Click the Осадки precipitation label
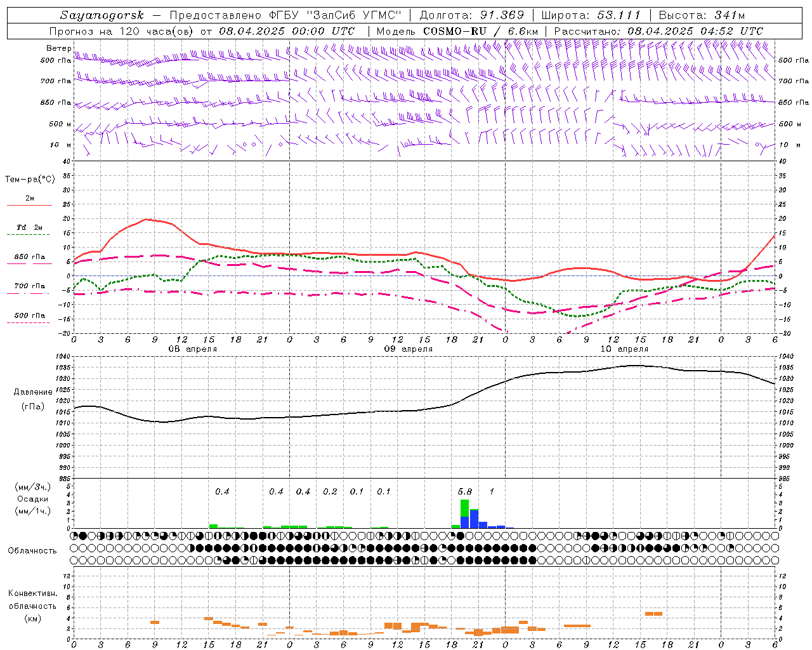 point(32,499)
